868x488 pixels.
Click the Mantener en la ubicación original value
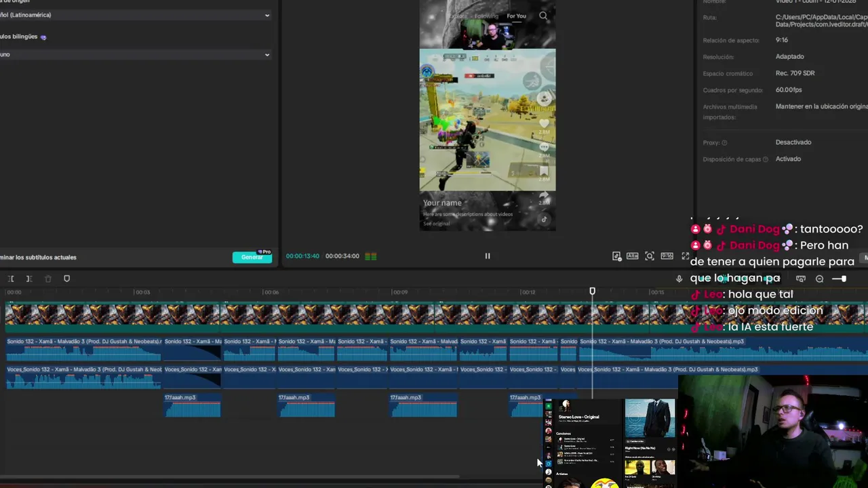(x=821, y=107)
